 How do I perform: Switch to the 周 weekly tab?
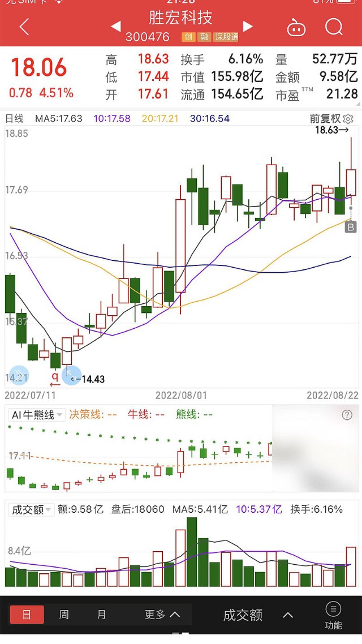coord(64,615)
